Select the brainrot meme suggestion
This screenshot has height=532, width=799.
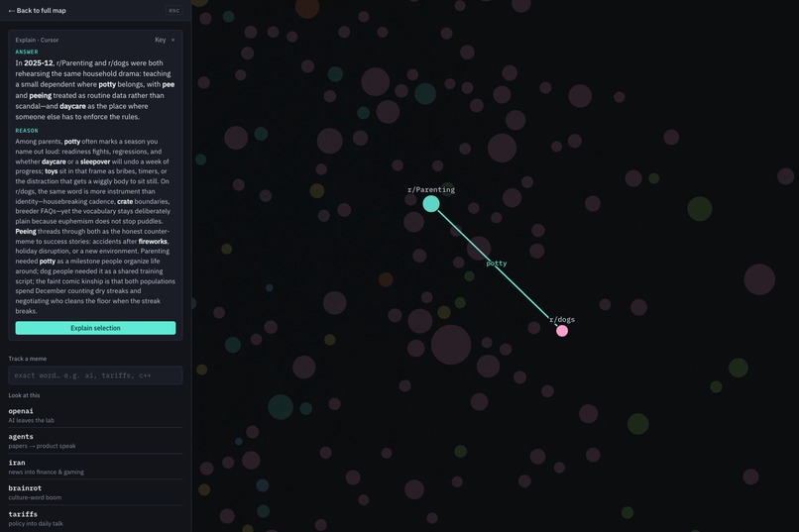95,492
